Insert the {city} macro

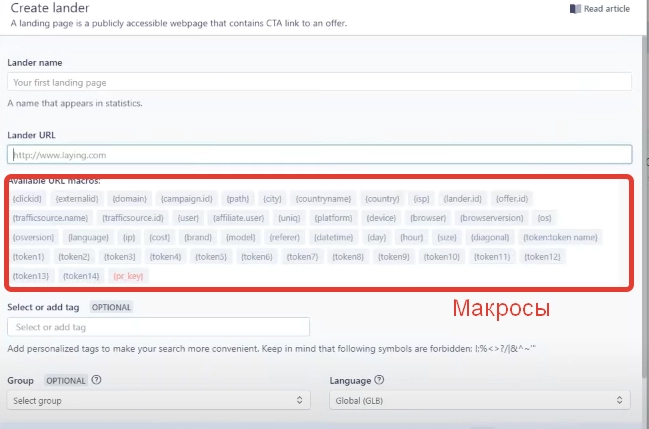(272, 199)
